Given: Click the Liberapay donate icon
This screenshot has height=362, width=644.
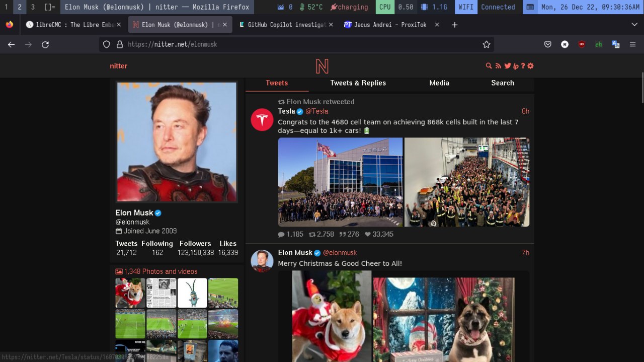Looking at the screenshot, I should [516, 66].
